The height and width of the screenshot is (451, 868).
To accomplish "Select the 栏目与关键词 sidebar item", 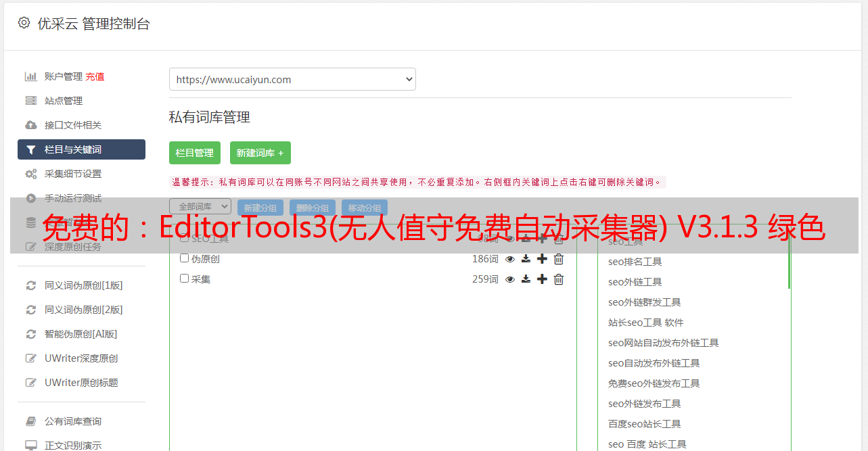I will coord(81,149).
